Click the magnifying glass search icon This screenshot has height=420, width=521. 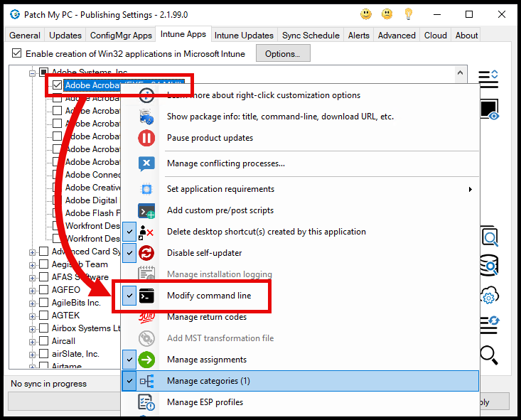pos(489,355)
